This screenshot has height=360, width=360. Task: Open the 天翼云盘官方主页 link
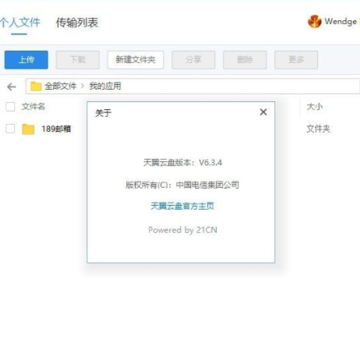(x=182, y=206)
